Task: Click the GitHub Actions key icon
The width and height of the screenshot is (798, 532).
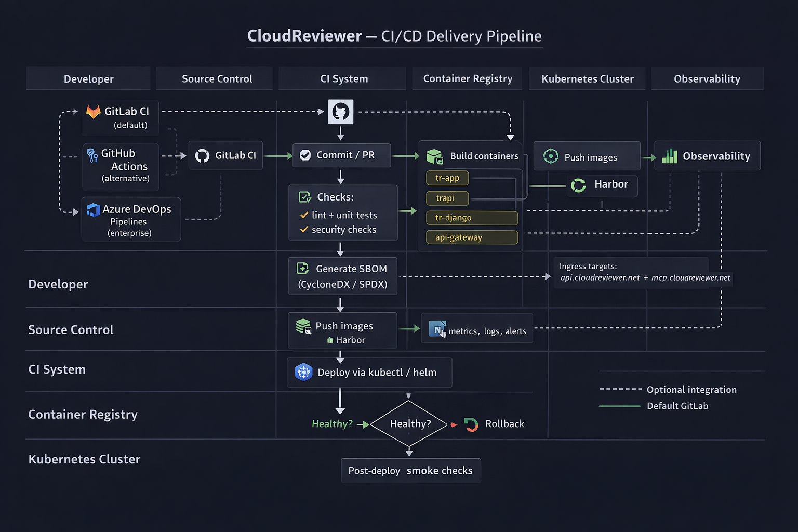Action: (x=92, y=155)
